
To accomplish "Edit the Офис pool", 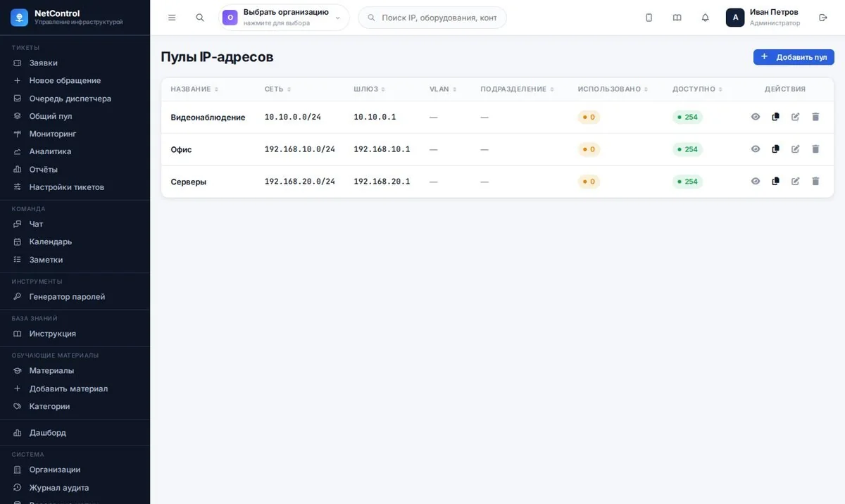I will pyautogui.click(x=796, y=149).
